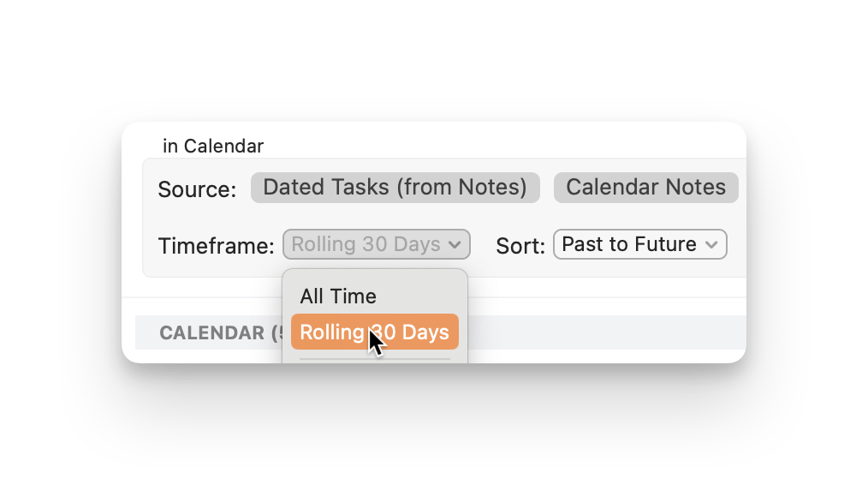Screen dimensions: 868x485
Task: Click the "in Calendar" heading text
Action: (x=213, y=147)
